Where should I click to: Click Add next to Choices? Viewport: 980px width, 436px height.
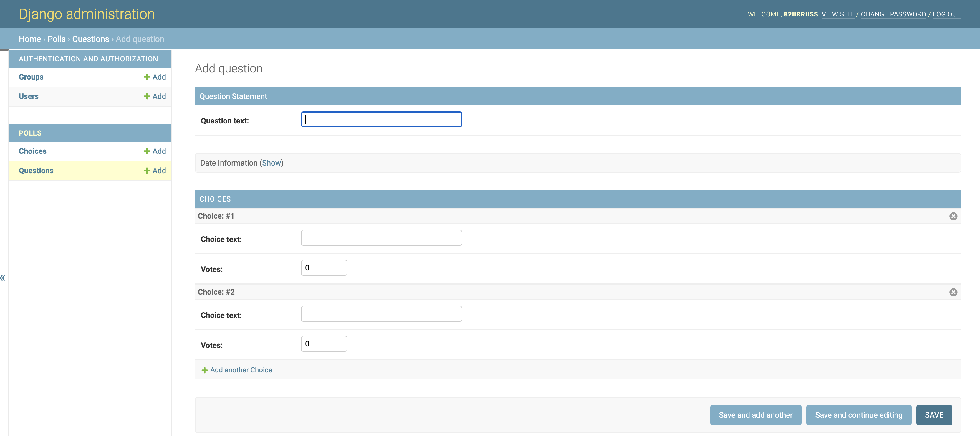tap(155, 151)
